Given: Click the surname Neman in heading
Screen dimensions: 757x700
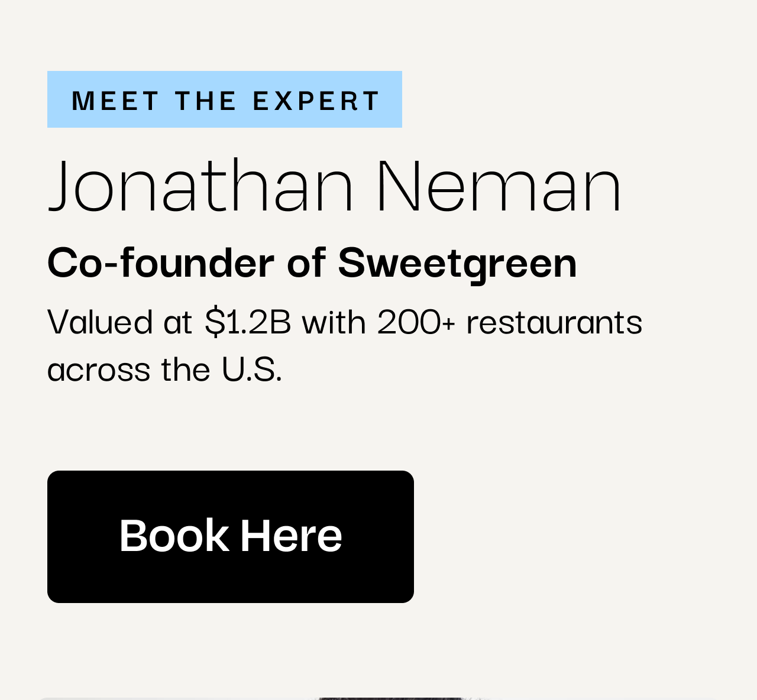Looking at the screenshot, I should (499, 184).
